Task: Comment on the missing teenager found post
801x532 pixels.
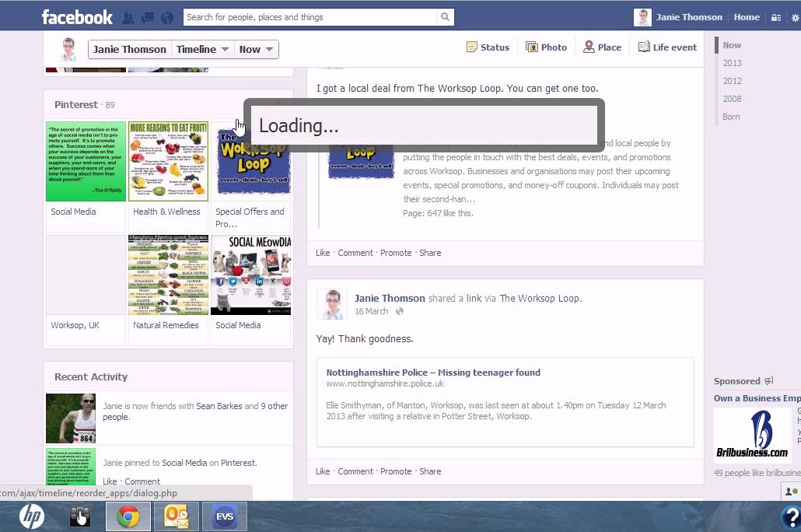Action: pyautogui.click(x=355, y=471)
